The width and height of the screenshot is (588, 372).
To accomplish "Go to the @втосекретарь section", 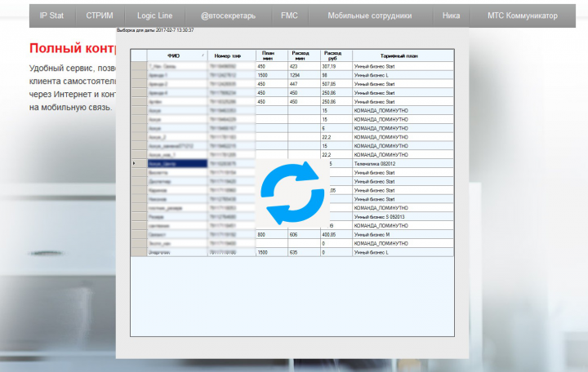I will tap(228, 15).
